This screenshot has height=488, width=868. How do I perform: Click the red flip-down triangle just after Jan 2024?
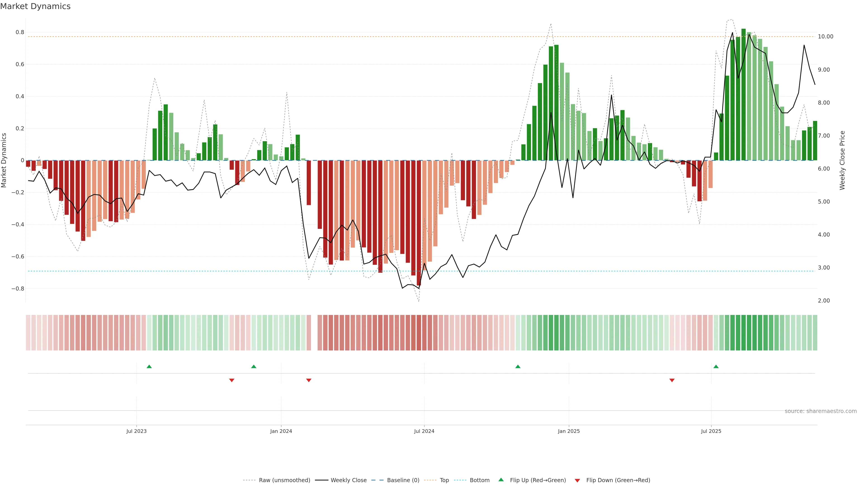309,380
